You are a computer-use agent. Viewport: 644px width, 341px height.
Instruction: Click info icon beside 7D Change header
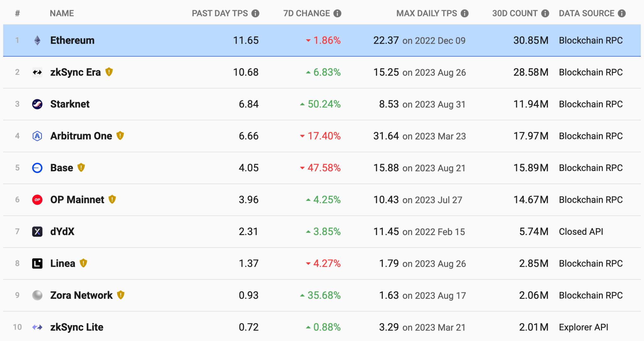(x=337, y=14)
